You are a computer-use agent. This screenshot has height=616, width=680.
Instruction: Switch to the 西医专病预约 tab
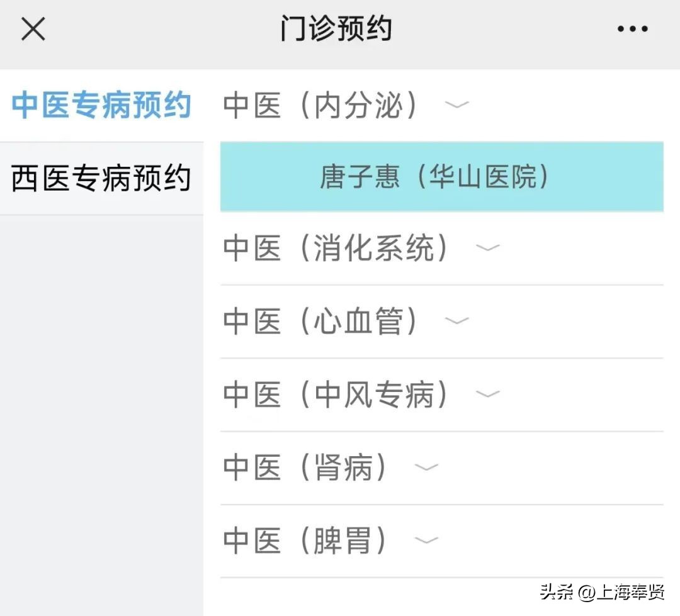click(101, 177)
